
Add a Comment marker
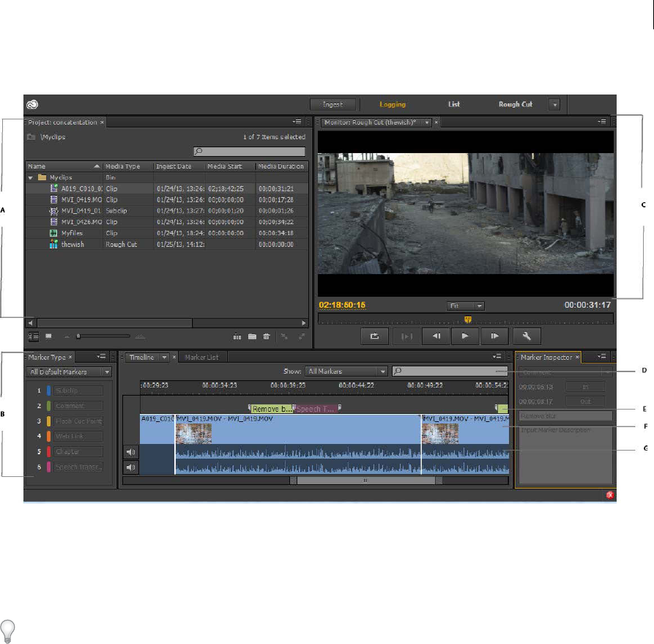(79, 406)
